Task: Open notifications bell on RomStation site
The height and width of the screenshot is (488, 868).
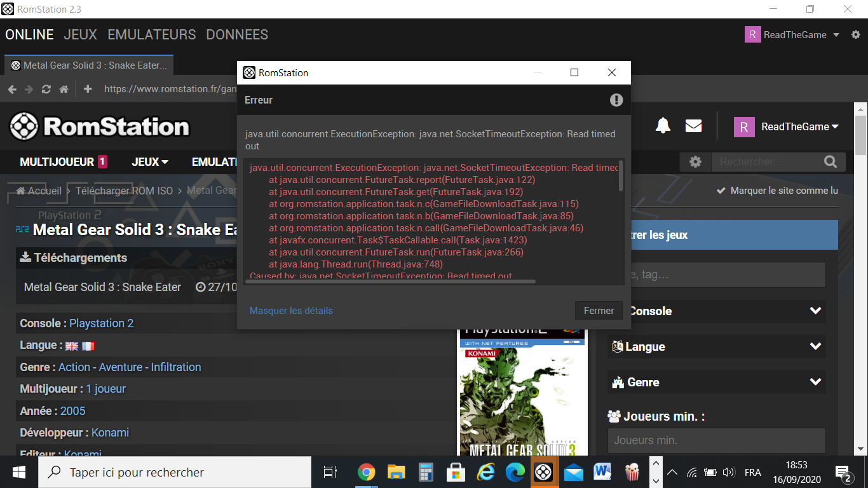Action: coord(663,126)
